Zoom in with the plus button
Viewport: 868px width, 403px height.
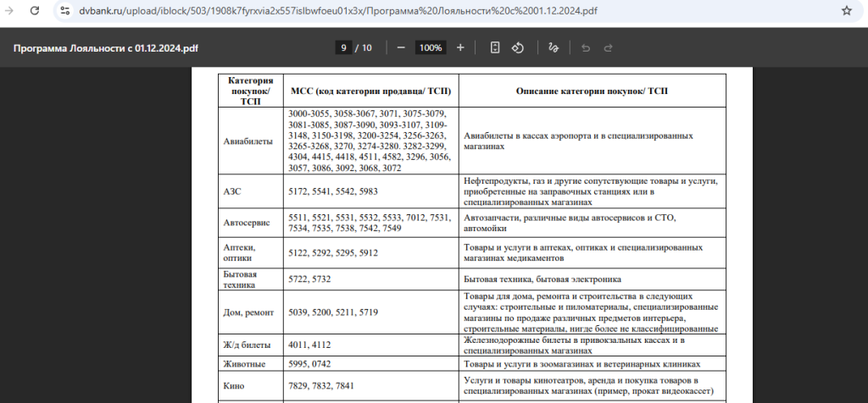point(460,47)
